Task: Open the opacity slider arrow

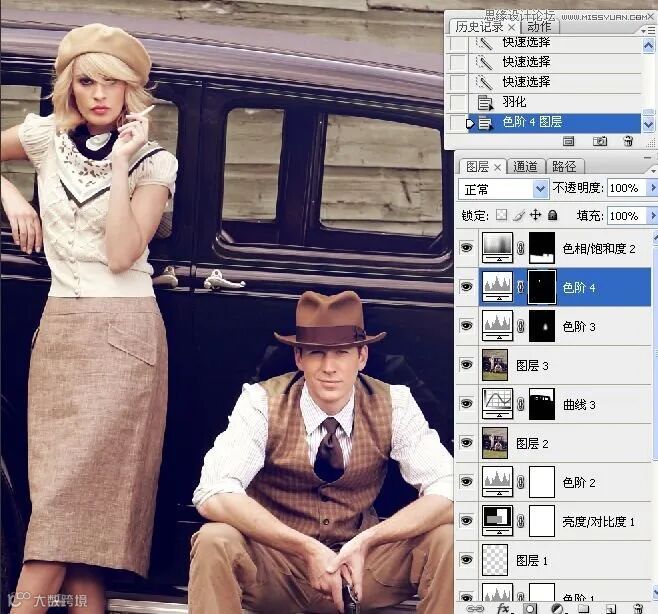Action: [653, 188]
